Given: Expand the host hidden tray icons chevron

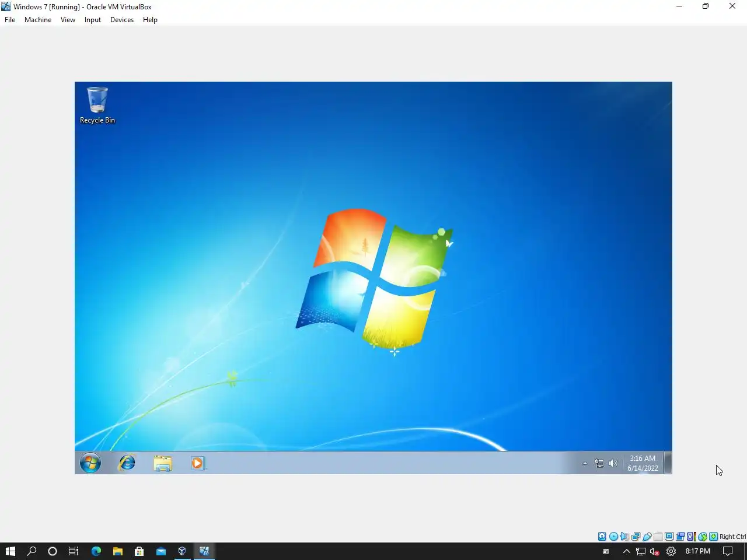Looking at the screenshot, I should click(x=626, y=551).
